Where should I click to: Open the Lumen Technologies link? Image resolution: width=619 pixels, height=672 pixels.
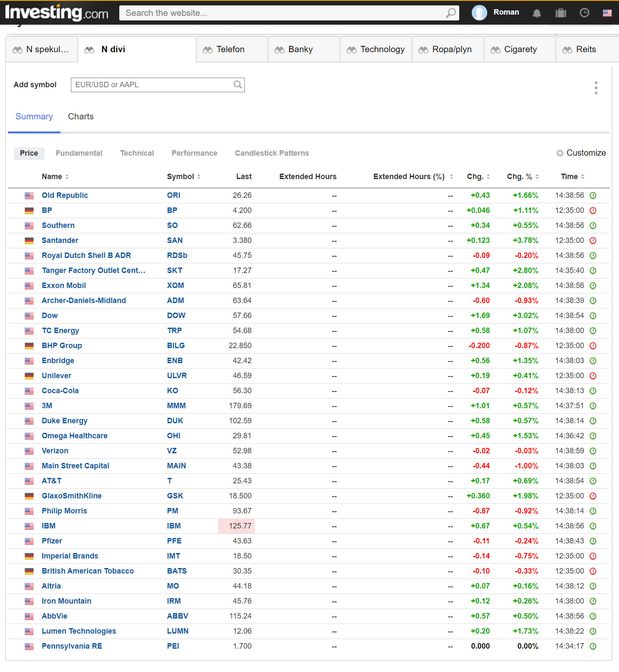tap(79, 631)
